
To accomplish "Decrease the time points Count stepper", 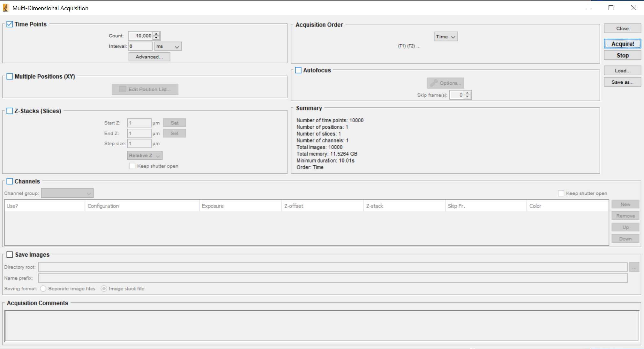I will pos(156,38).
